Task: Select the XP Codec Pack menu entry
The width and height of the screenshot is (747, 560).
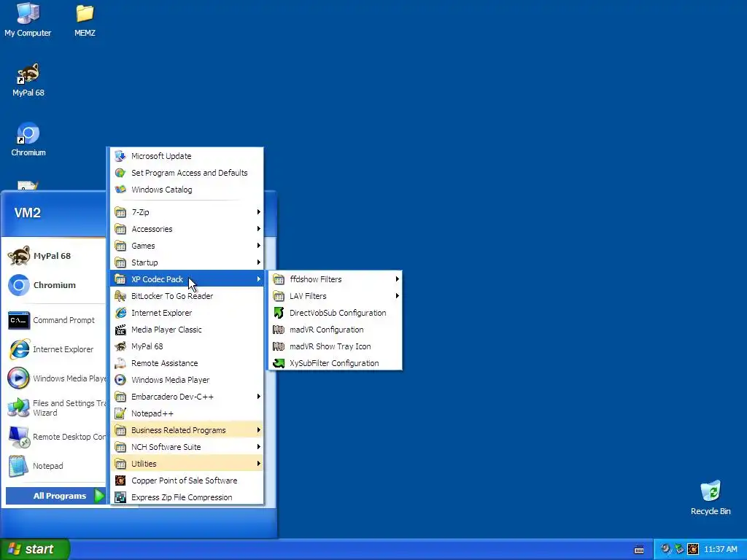Action: click(x=187, y=279)
